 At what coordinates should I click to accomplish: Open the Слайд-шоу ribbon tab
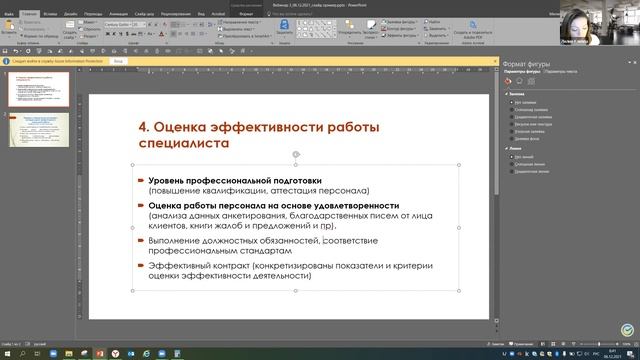144,14
